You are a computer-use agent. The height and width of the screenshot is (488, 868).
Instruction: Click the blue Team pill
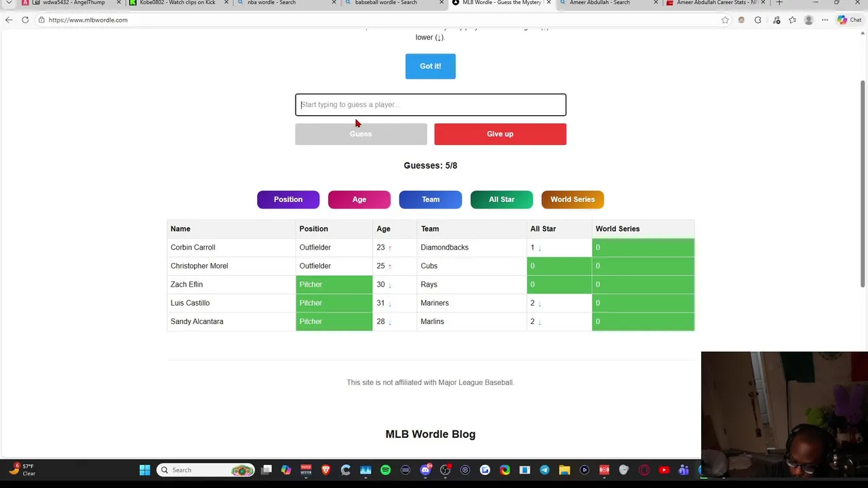[431, 199]
